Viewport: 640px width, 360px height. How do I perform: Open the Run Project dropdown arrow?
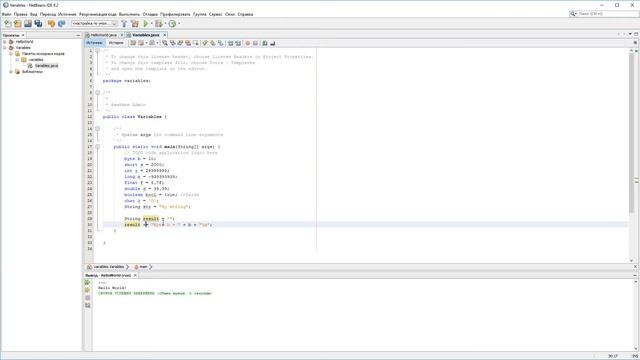click(151, 24)
